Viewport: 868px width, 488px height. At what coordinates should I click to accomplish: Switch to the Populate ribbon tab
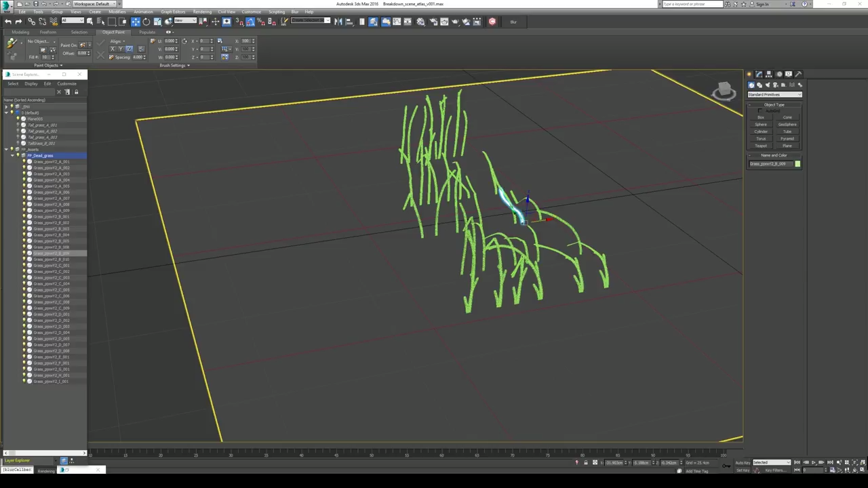[x=147, y=32]
